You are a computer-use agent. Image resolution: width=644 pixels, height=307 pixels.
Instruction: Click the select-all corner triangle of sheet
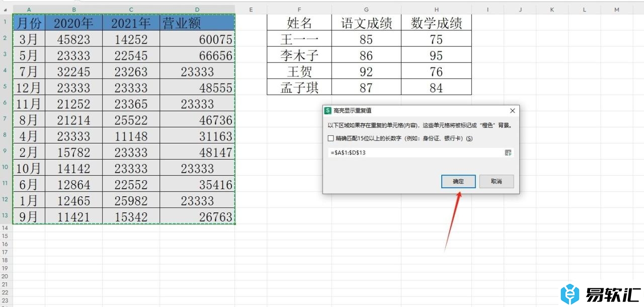pyautogui.click(x=6, y=10)
